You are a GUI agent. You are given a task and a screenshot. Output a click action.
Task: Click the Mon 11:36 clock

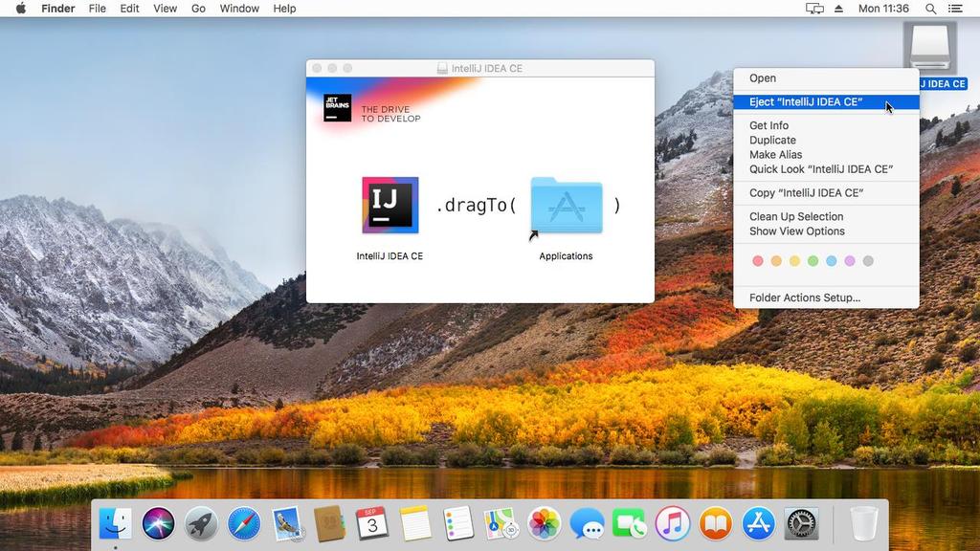[x=883, y=8]
